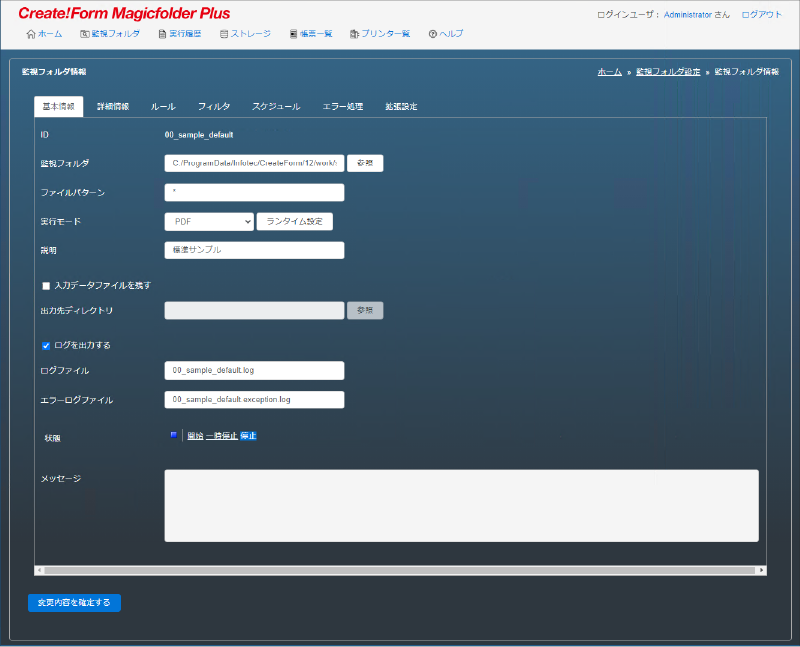Click the 変更内容を確定する button
The height and width of the screenshot is (647, 800).
[x=74, y=603]
